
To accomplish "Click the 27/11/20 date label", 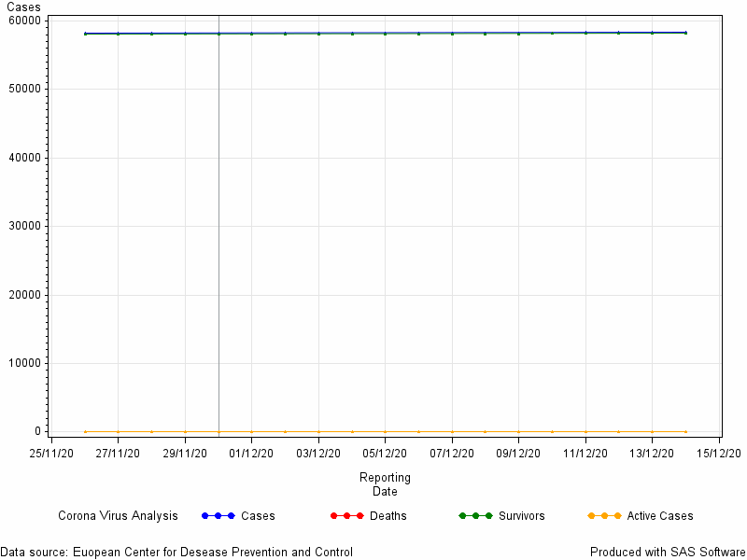I will pos(118,453).
